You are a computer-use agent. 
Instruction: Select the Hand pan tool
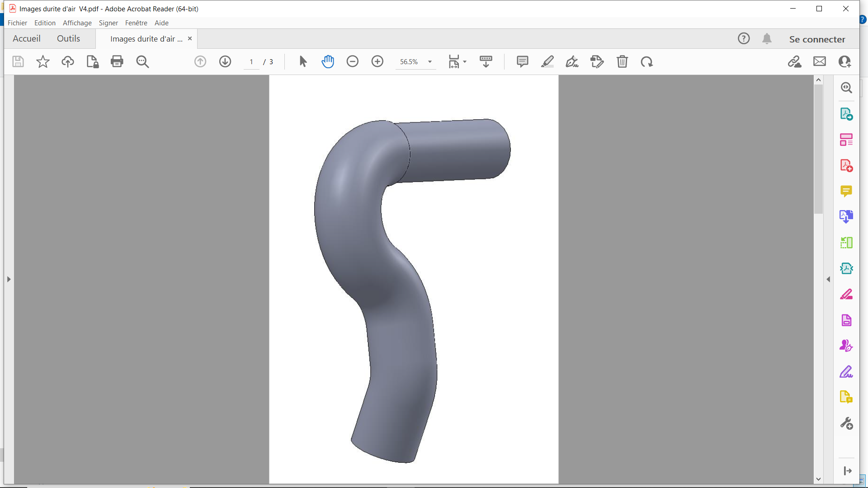(x=328, y=61)
